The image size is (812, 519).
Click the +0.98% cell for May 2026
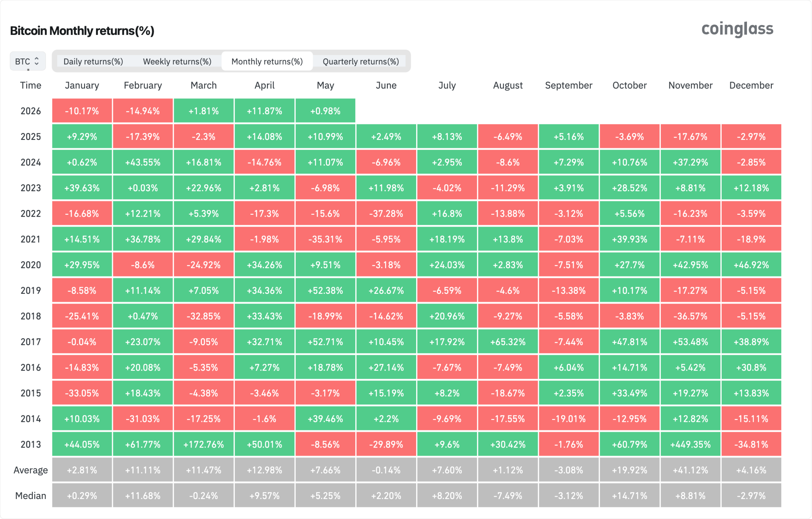click(x=325, y=111)
